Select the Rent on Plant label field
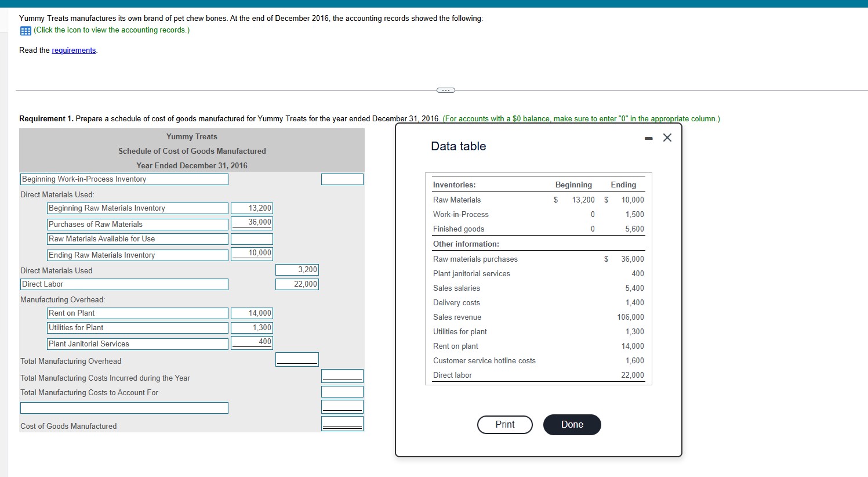 tap(137, 313)
